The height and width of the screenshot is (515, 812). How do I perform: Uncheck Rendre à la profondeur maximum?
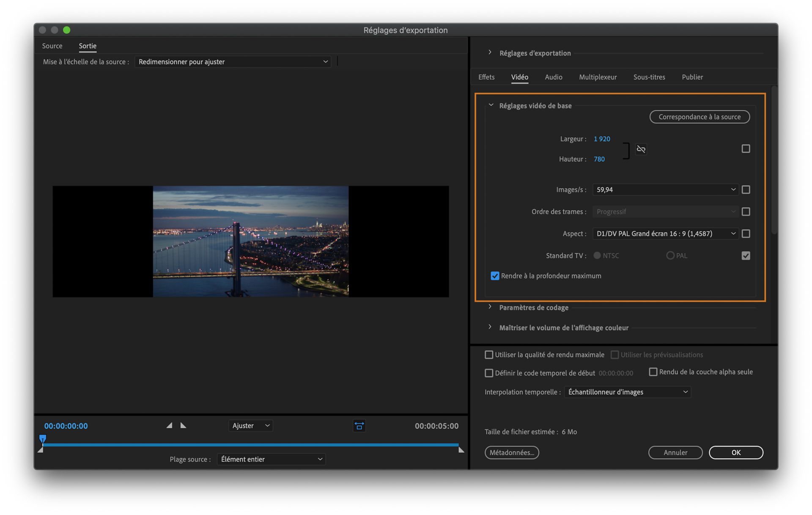click(494, 276)
